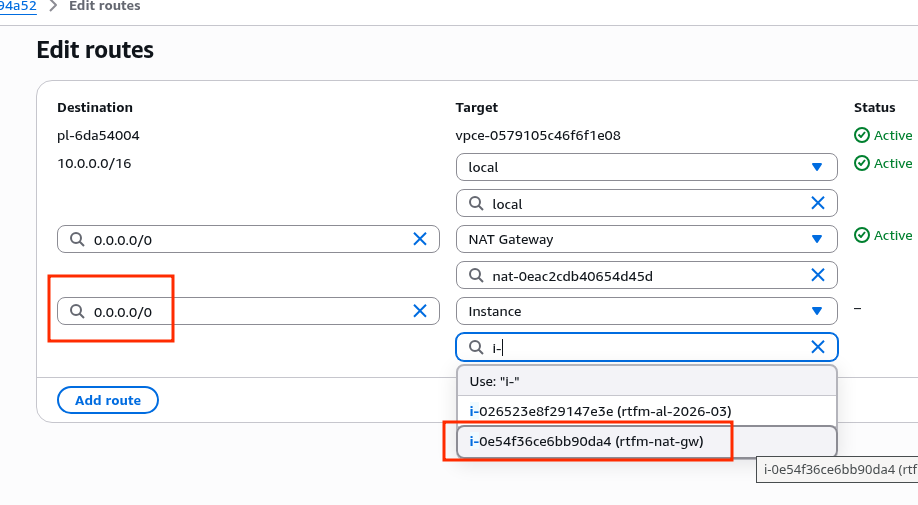The width and height of the screenshot is (918, 505).
Task: Clear the "i-" instance search box
Action: click(x=817, y=347)
